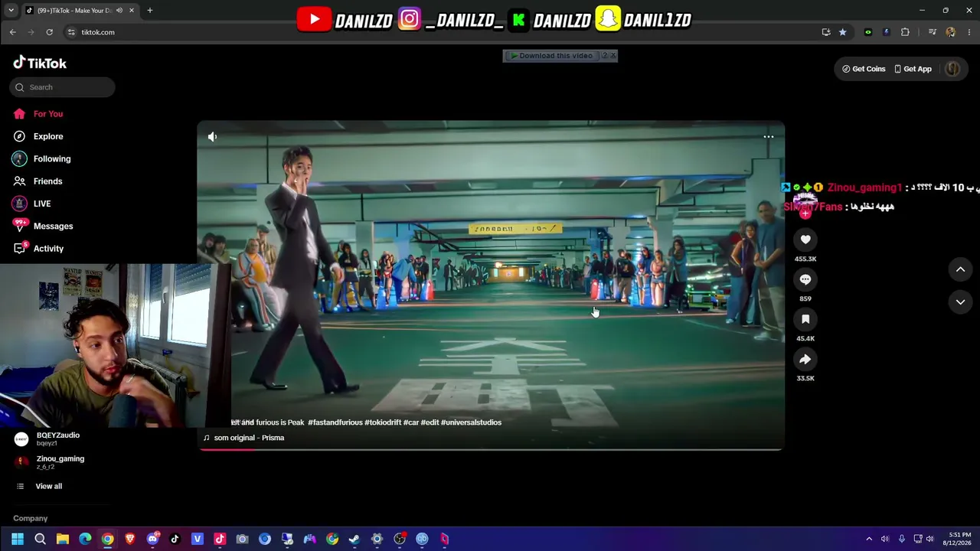Toggle the bookmark star for this page
This screenshot has width=980, height=551.
(842, 32)
